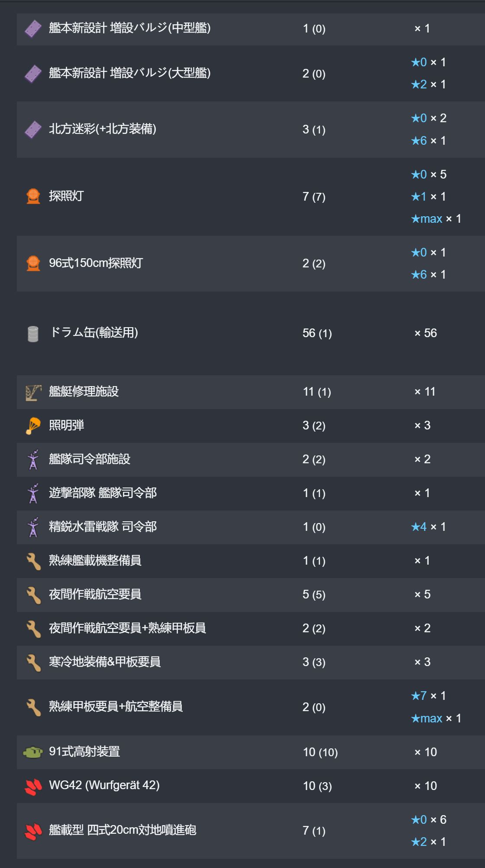Image resolution: width=485 pixels, height=868 pixels.
Task: Click the red rocket icon for WG42
Action: pyautogui.click(x=33, y=786)
